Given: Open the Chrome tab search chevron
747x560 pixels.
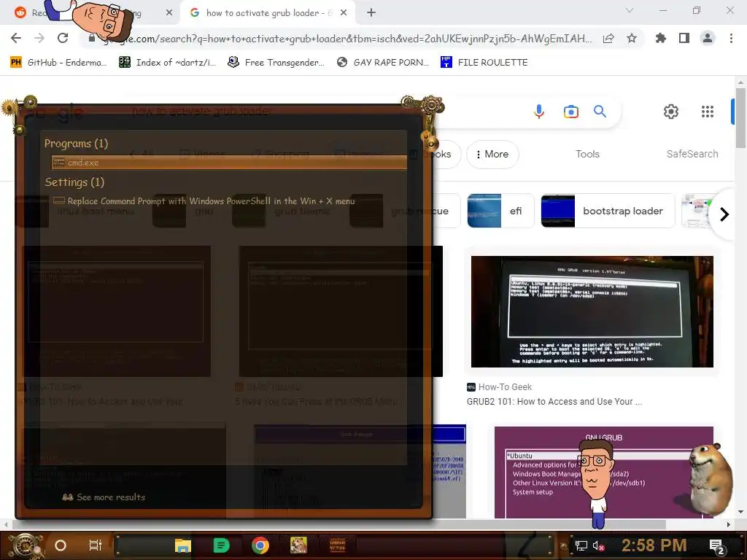Looking at the screenshot, I should 630,10.
